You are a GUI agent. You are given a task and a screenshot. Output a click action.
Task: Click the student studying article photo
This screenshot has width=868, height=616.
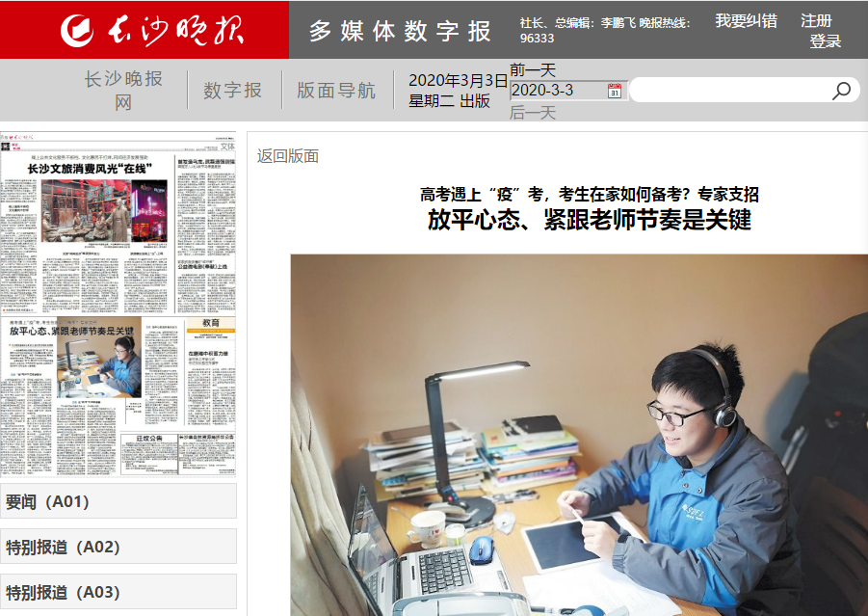tap(578, 434)
